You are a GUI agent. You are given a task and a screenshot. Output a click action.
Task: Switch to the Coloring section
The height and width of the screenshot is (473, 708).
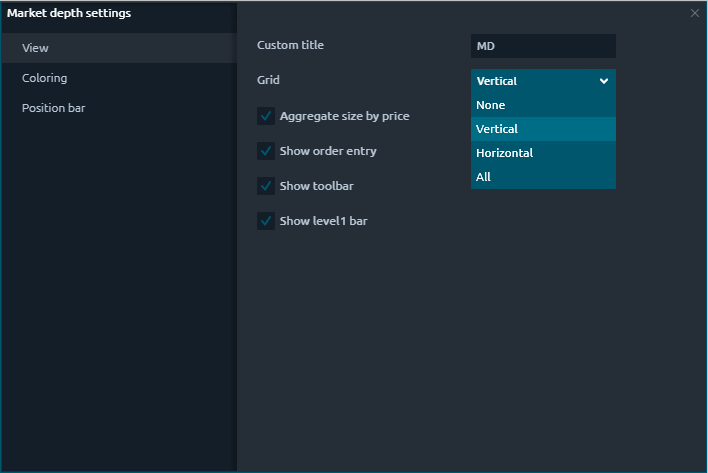[45, 78]
